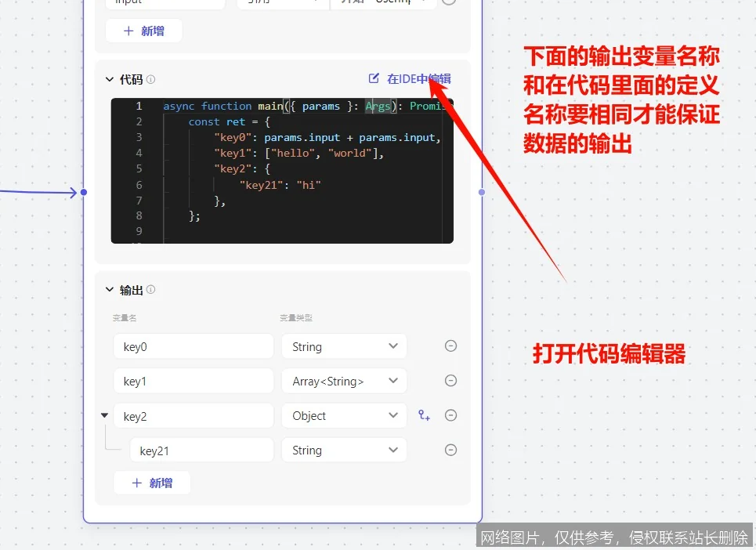Click 新增 to add a new output variable

coord(152,482)
